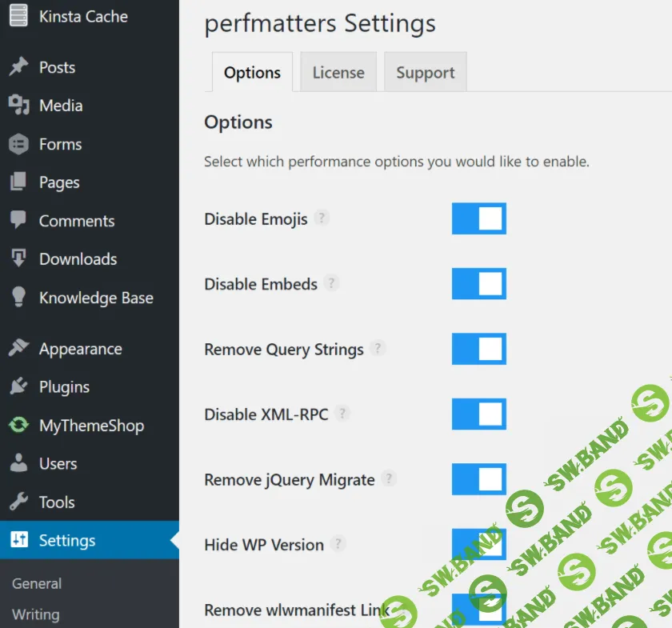The image size is (672, 628).
Task: Open Kinsta Cache in the sidebar
Action: pos(83,16)
